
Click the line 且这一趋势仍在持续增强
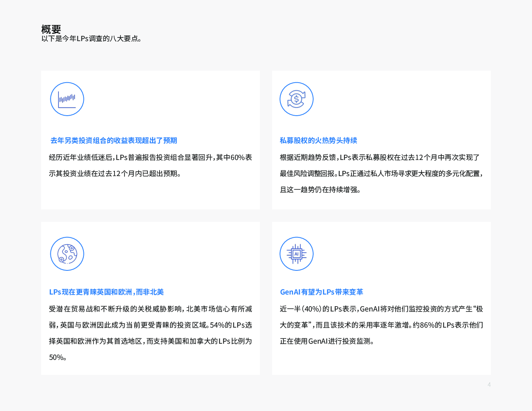coord(320,190)
